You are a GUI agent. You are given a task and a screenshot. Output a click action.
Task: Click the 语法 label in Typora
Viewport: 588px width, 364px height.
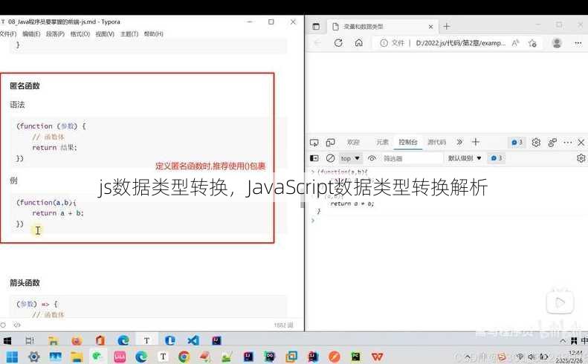[x=17, y=105]
